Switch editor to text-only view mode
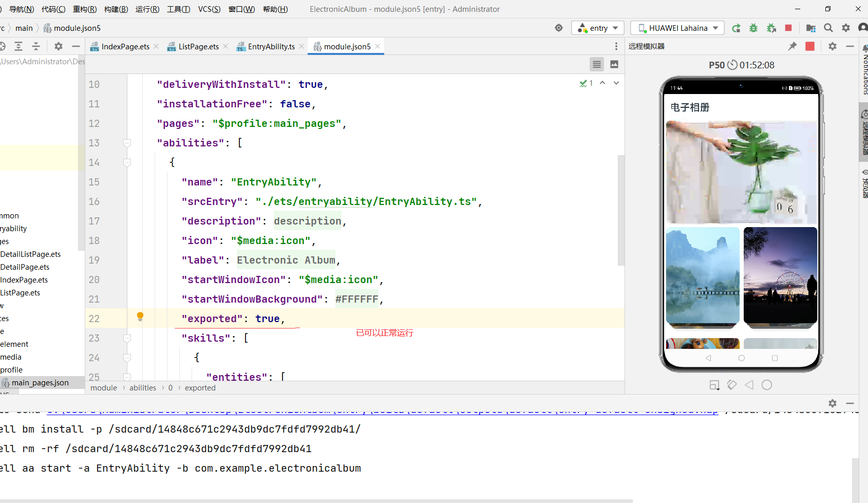 (x=596, y=64)
